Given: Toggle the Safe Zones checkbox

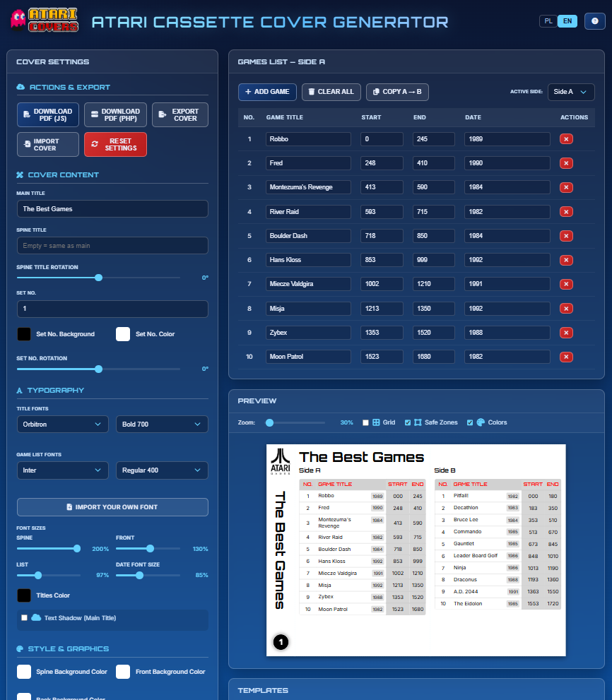Looking at the screenshot, I should [x=407, y=422].
